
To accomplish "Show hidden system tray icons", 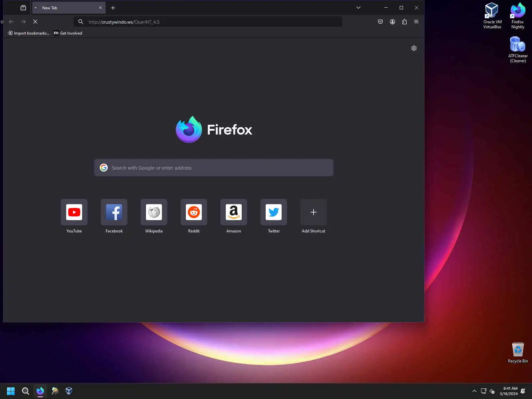I will 474,391.
